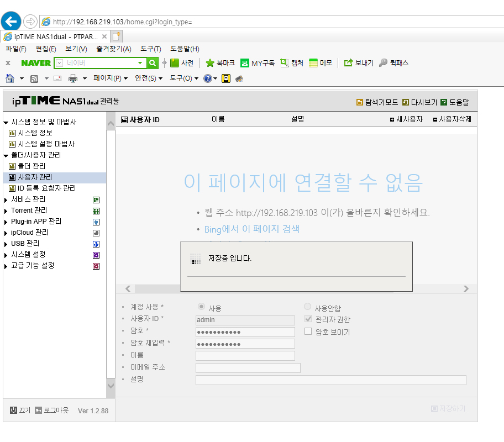
Task: Open the 즐겨찾기(A) menu
Action: [114, 49]
